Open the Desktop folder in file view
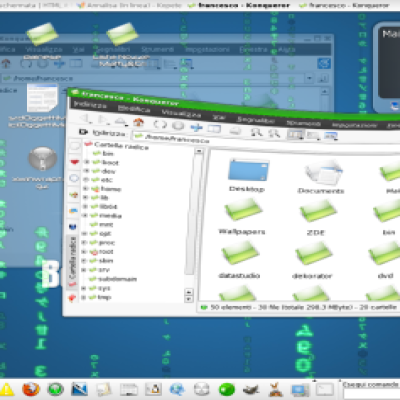Screen dimensions: 400x400 point(248,175)
